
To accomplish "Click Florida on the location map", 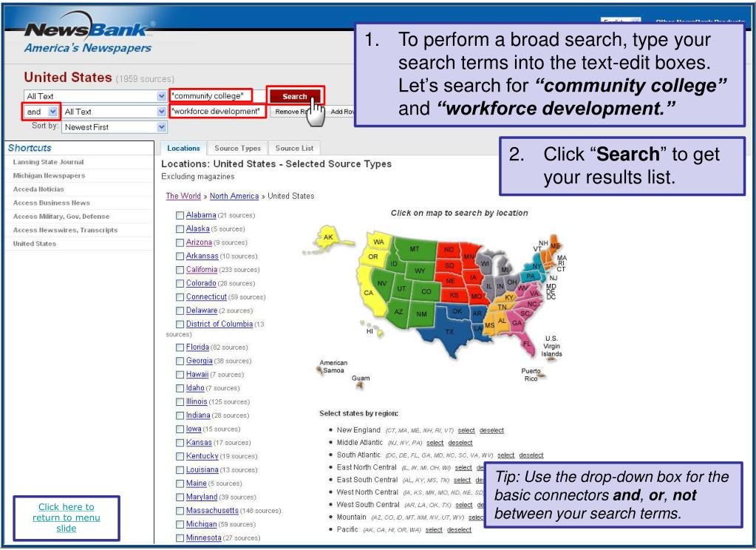I will pyautogui.click(x=528, y=344).
